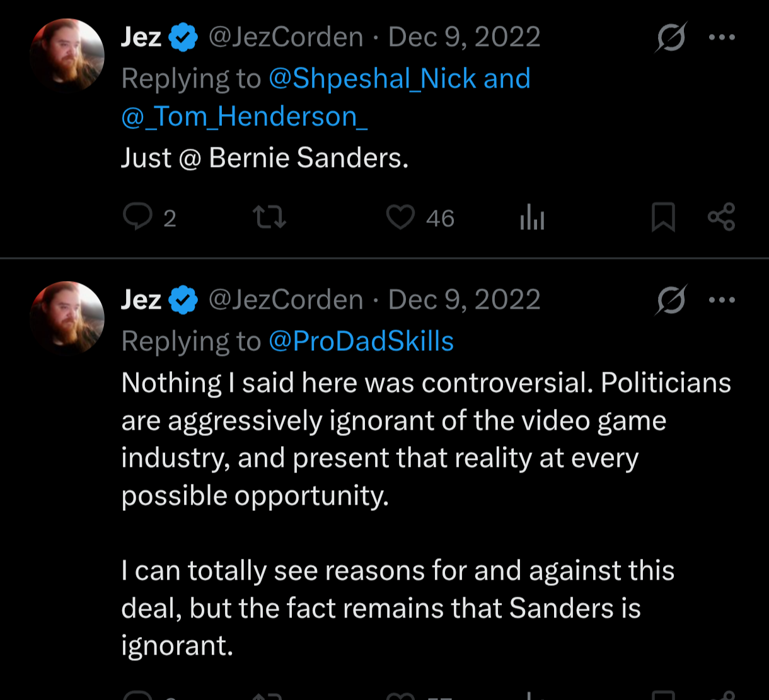Open @_Tom_Henderson_ profile link

(245, 117)
